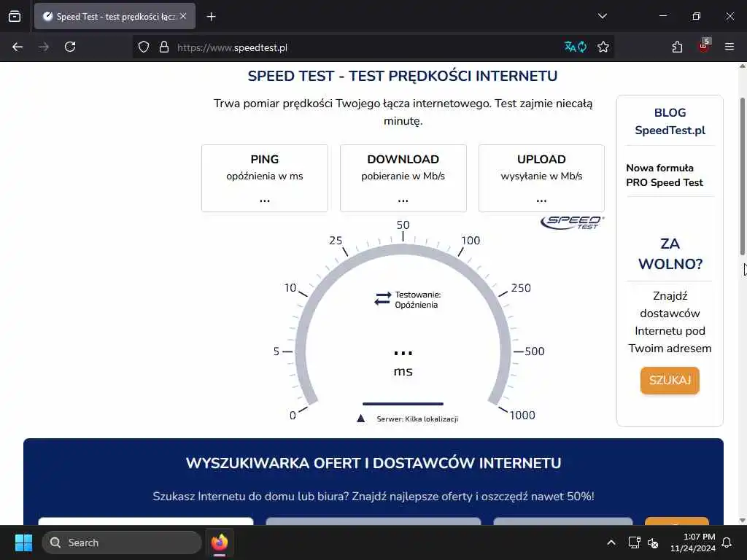Click 'Serwer: Kilka lokalizacji' text

(x=417, y=419)
